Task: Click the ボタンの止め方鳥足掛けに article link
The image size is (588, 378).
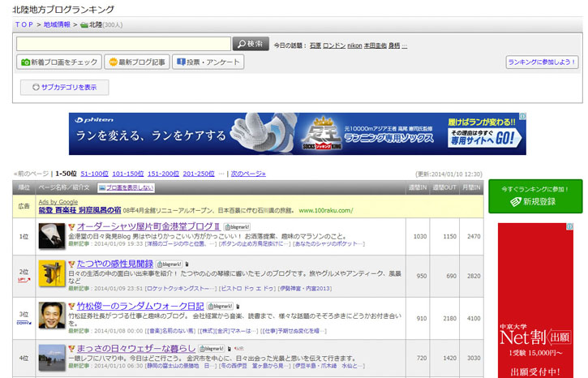Action: pos(255,244)
